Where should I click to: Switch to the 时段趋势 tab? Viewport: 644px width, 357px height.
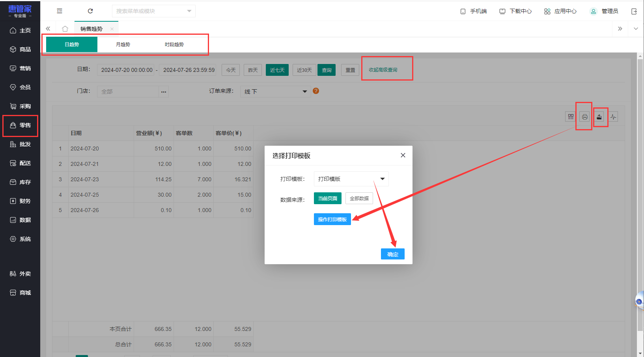pos(174,44)
